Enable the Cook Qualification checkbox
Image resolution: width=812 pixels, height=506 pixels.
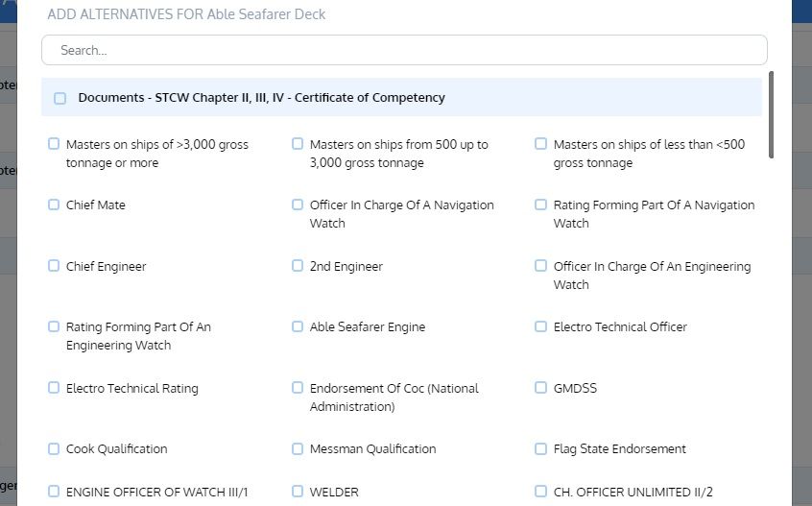[x=54, y=448]
